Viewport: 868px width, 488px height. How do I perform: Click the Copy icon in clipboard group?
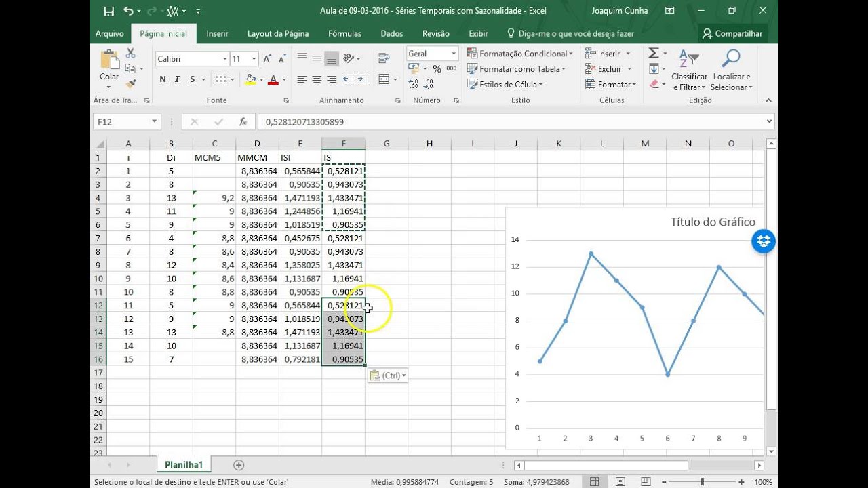click(131, 68)
